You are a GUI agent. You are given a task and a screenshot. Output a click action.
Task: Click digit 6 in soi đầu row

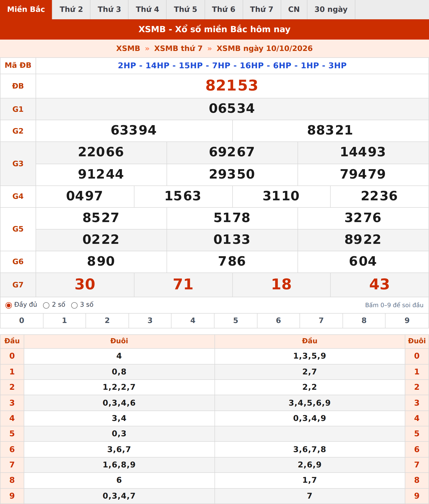tap(279, 321)
